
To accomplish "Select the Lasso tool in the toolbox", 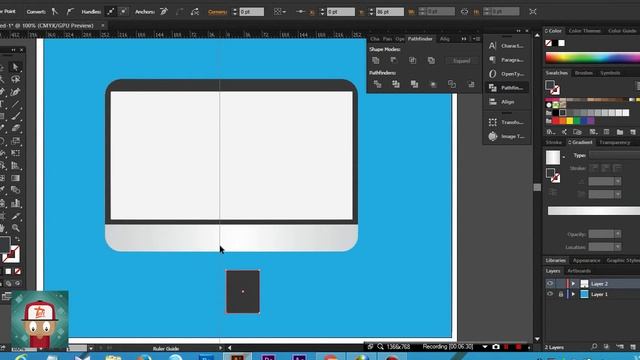I will tap(16, 79).
